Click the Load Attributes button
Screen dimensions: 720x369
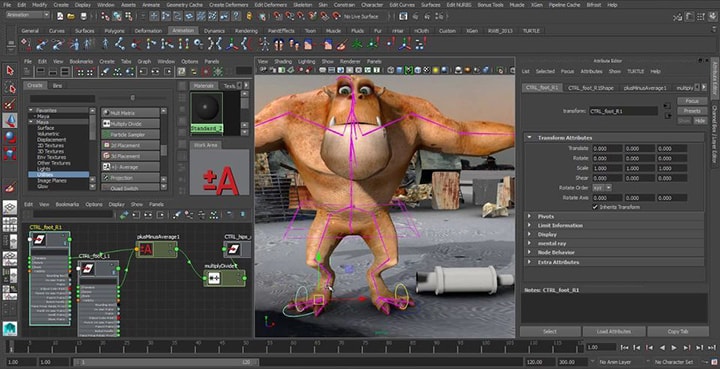click(614, 331)
